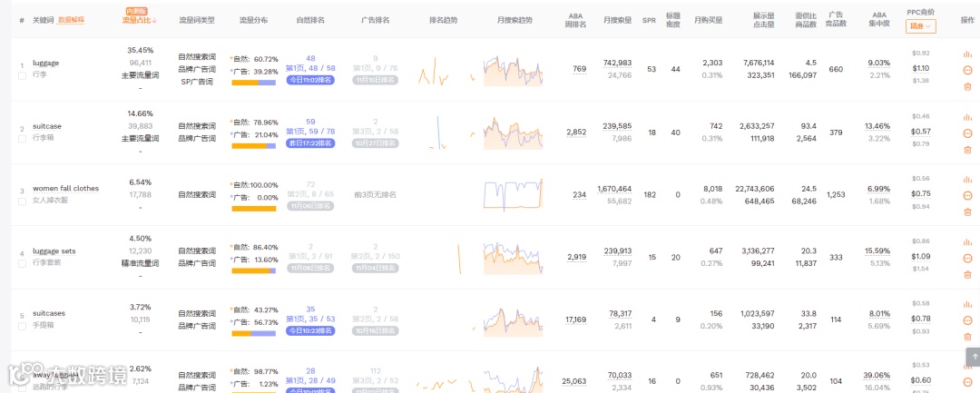Click 前3页无排名 ad rank text

pos(375,194)
